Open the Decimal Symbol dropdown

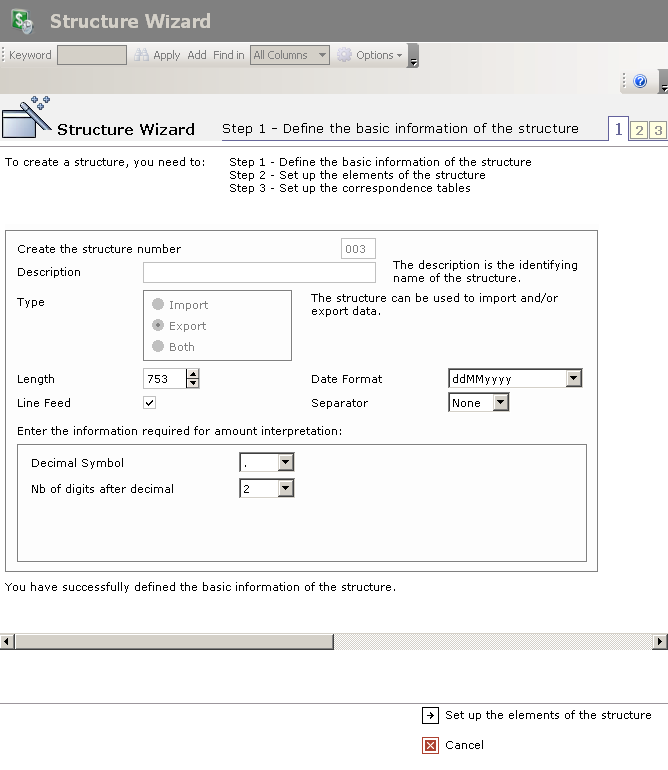(x=286, y=463)
